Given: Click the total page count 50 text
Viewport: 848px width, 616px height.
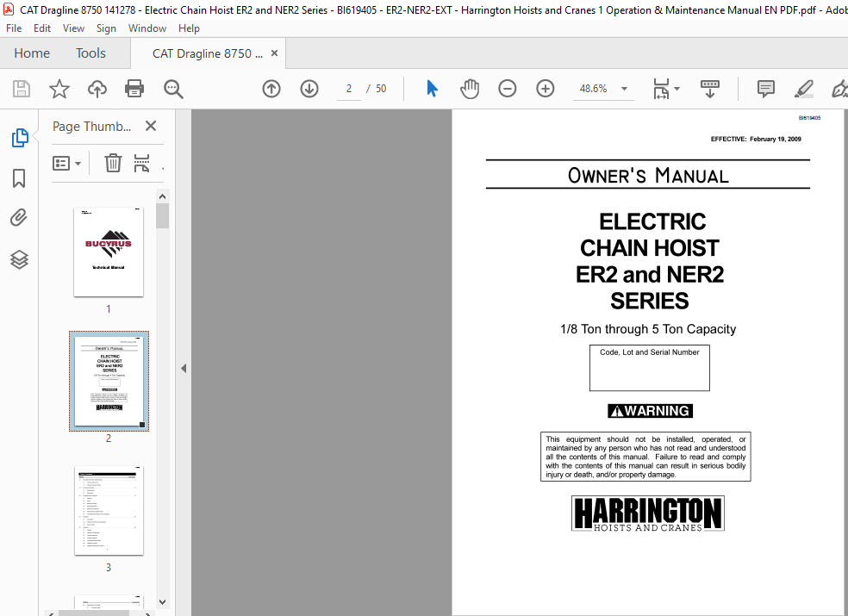Looking at the screenshot, I should (381, 89).
